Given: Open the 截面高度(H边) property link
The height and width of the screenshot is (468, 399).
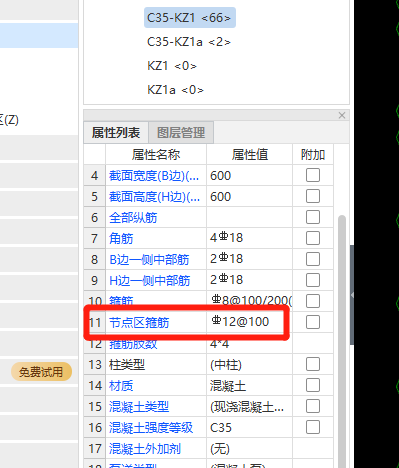Looking at the screenshot, I should [154, 197].
